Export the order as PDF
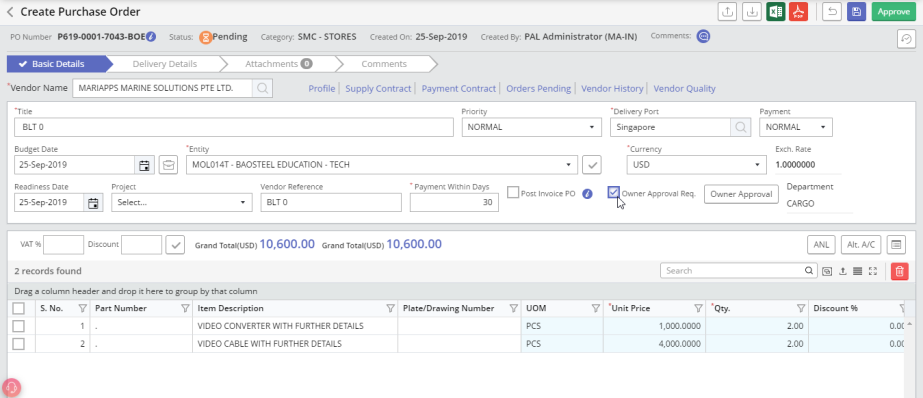Image resolution: width=923 pixels, height=398 pixels. 799,12
